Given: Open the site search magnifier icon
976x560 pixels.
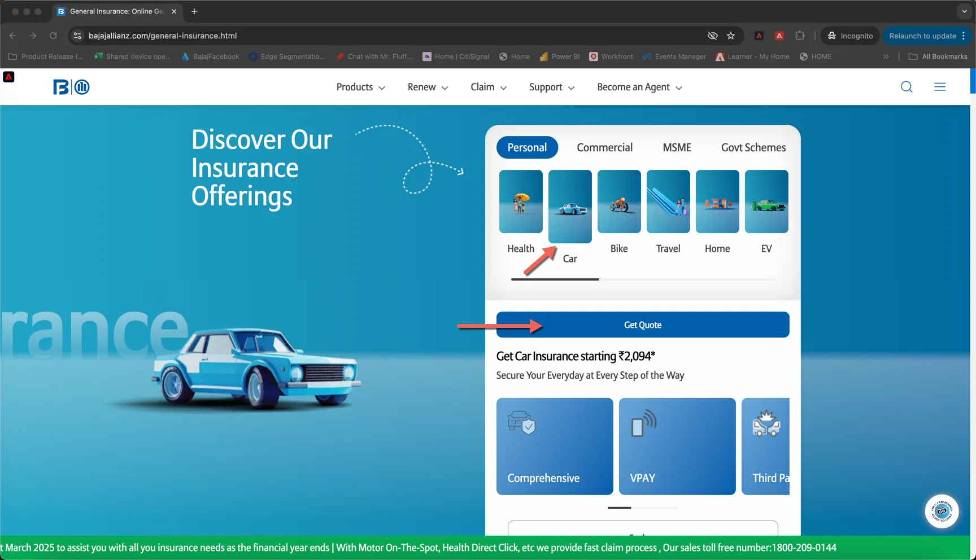Looking at the screenshot, I should point(907,87).
